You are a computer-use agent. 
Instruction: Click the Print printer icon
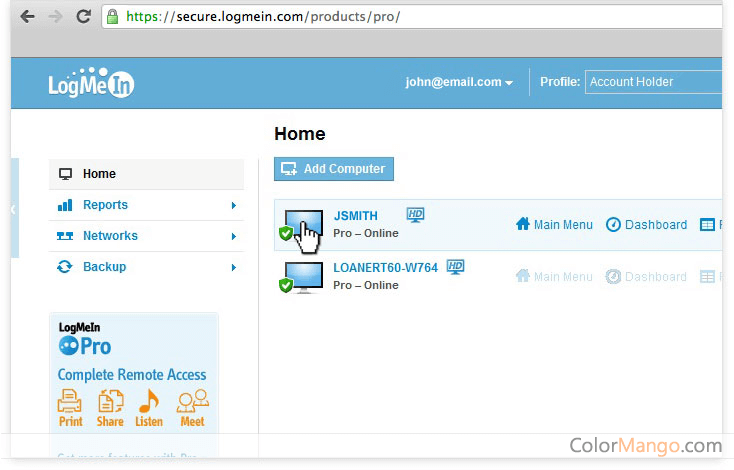point(70,401)
